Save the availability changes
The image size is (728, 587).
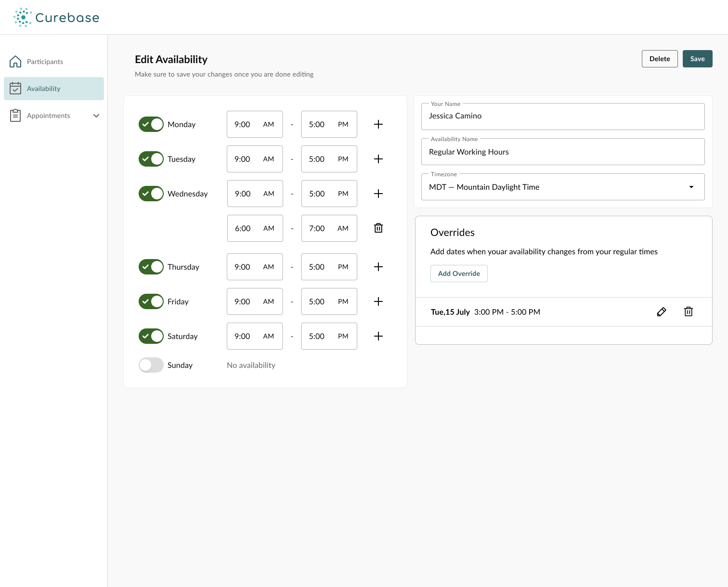[697, 58]
